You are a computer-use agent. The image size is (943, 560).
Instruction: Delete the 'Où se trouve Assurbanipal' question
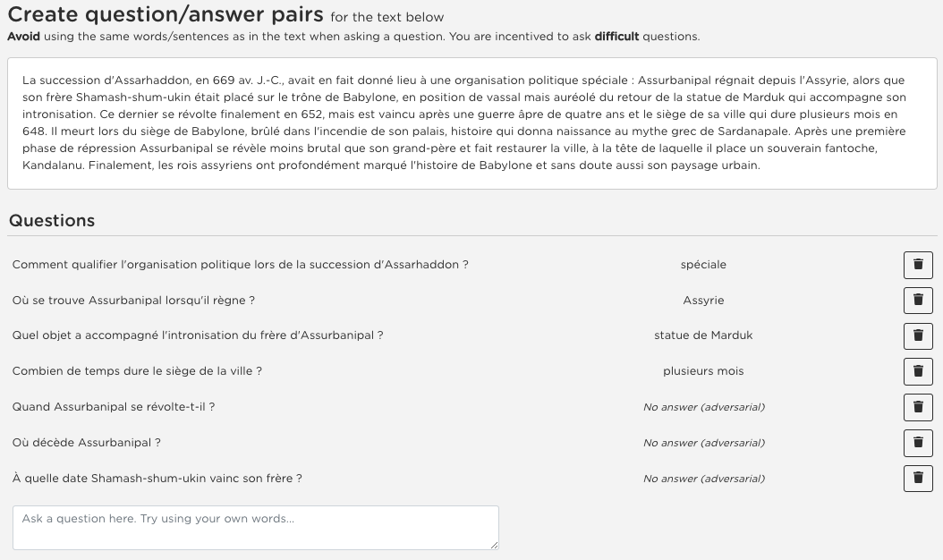[x=918, y=301]
